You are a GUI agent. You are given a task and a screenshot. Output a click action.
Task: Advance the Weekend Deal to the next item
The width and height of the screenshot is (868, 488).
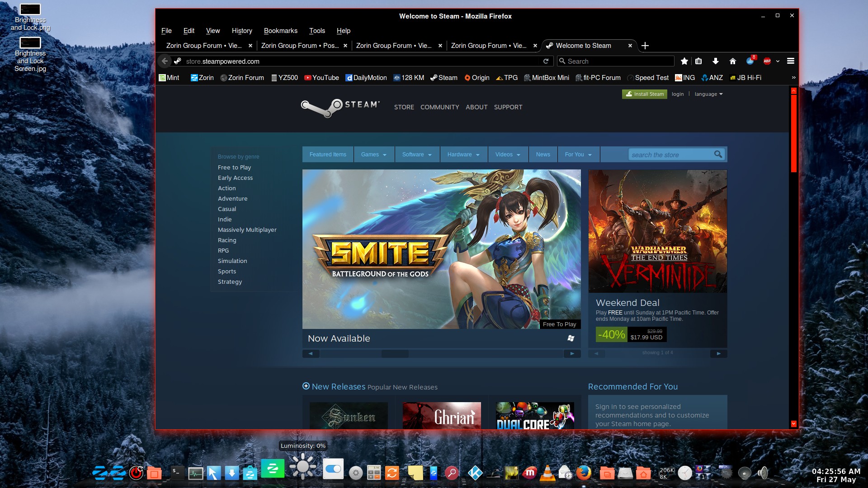coord(718,353)
